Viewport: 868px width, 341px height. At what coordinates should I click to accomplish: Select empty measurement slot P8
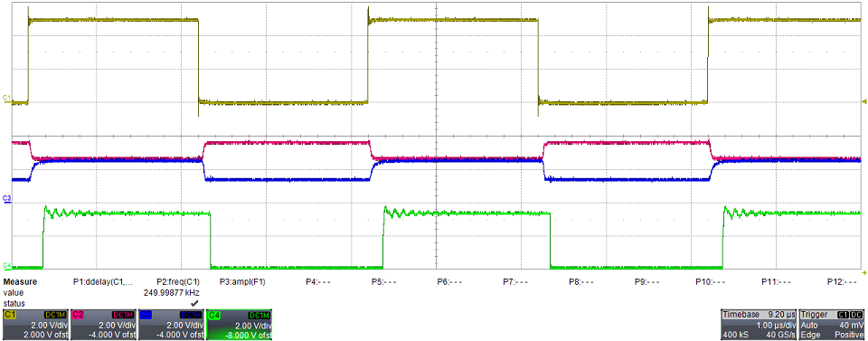tap(581, 282)
